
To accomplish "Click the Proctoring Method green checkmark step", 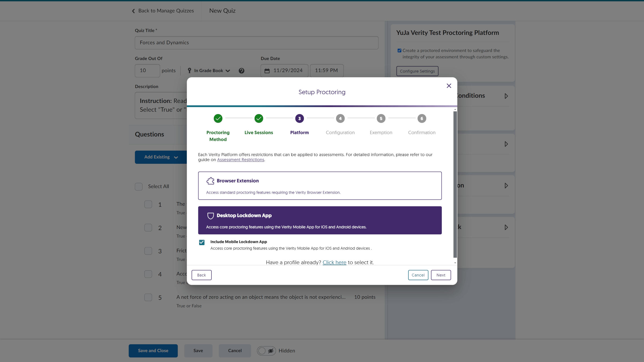I will click(x=218, y=118).
